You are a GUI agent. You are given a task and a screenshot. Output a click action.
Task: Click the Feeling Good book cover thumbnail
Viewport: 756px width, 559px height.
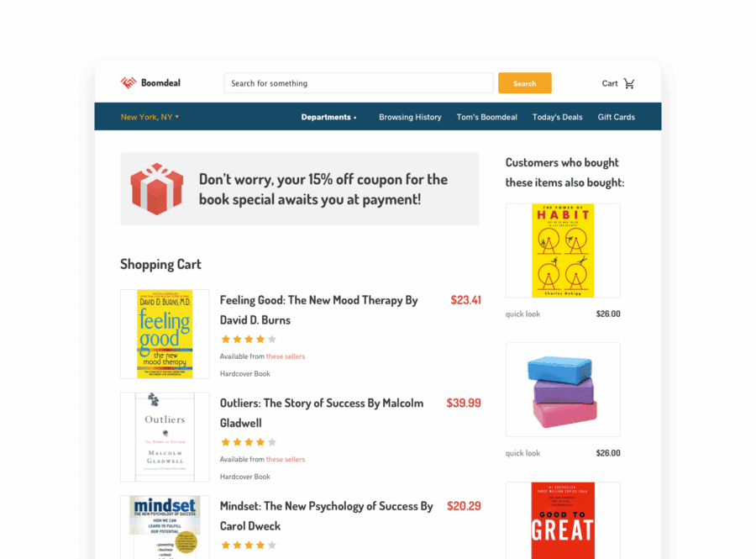165,334
